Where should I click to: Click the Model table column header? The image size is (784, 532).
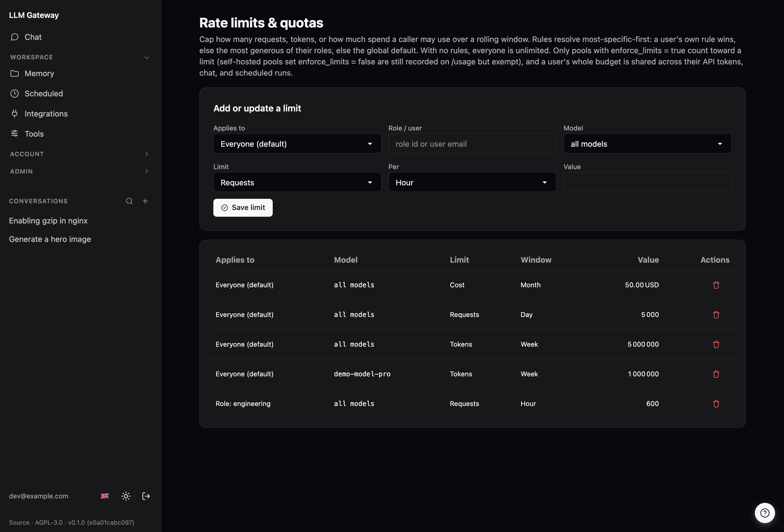tap(346, 260)
